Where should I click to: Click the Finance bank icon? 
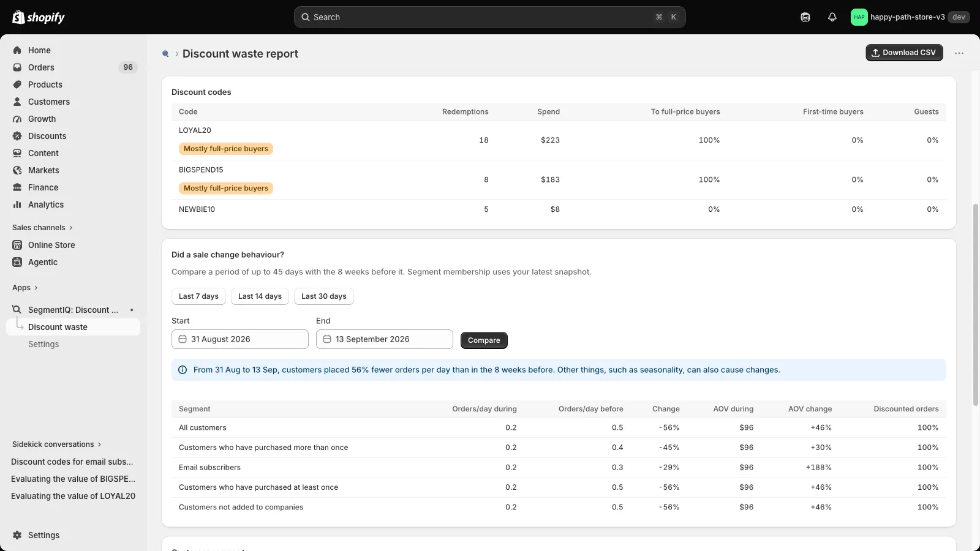pyautogui.click(x=17, y=187)
